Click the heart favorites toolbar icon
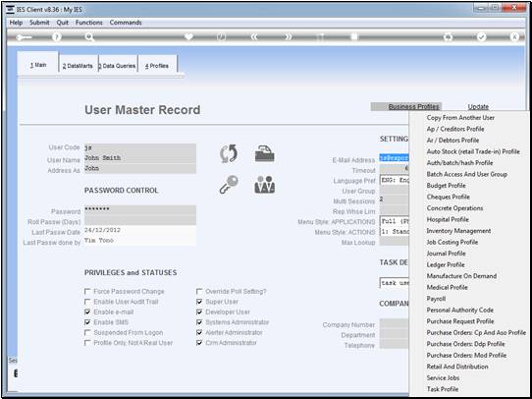 coord(188,36)
